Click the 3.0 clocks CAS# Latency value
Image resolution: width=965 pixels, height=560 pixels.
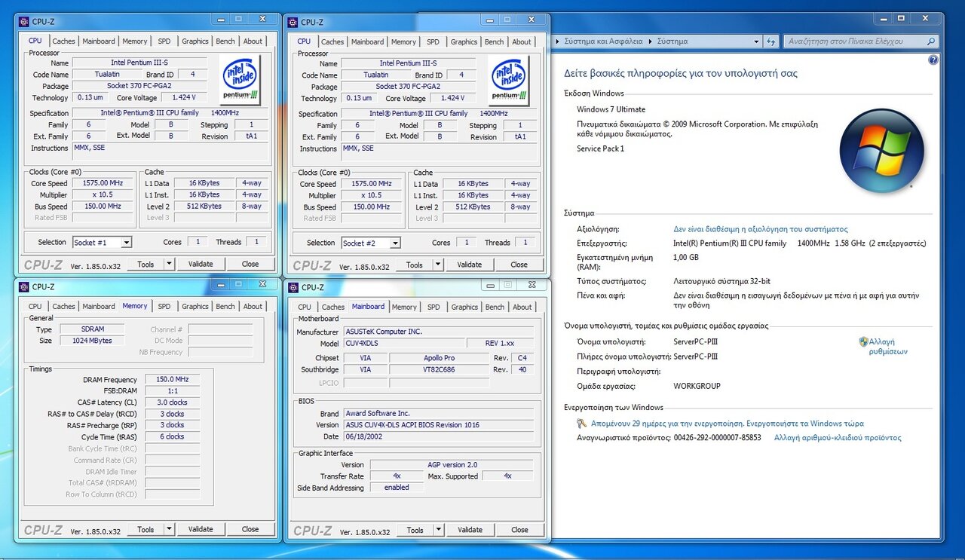[173, 402]
